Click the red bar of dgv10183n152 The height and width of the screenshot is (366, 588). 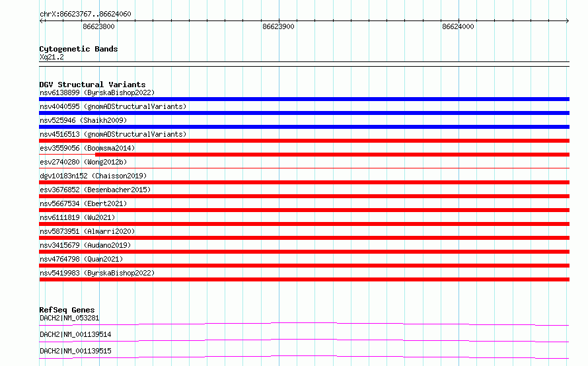pos(304,182)
